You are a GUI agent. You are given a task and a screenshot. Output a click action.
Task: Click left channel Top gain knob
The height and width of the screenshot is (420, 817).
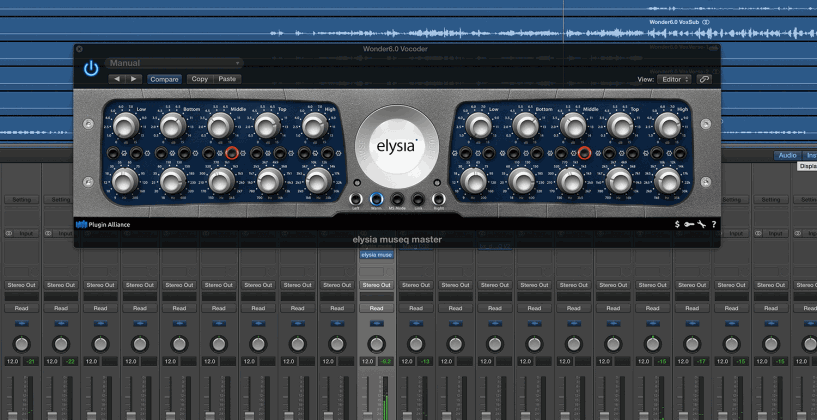pos(267,126)
